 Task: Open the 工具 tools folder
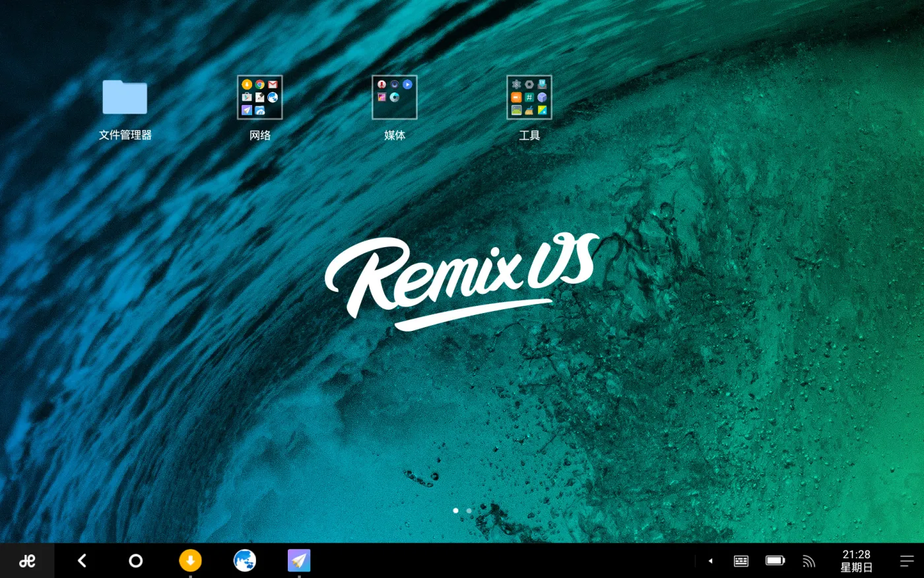coord(529,98)
